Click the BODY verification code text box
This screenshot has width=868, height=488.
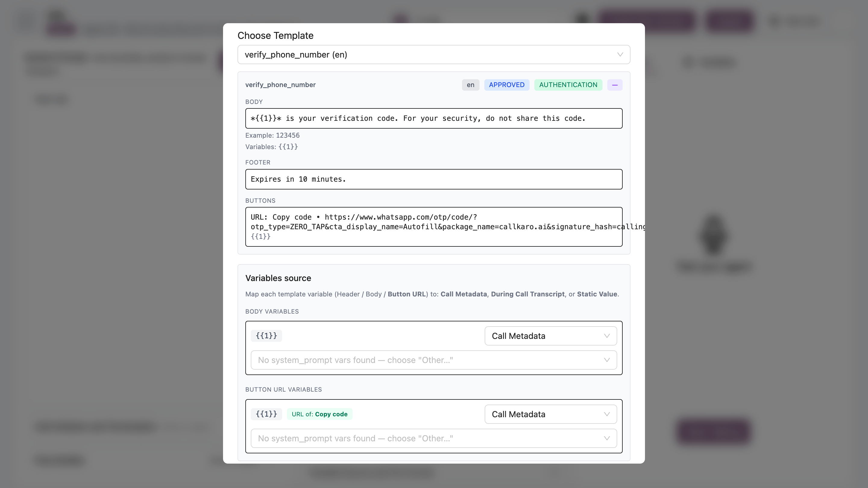[434, 118]
